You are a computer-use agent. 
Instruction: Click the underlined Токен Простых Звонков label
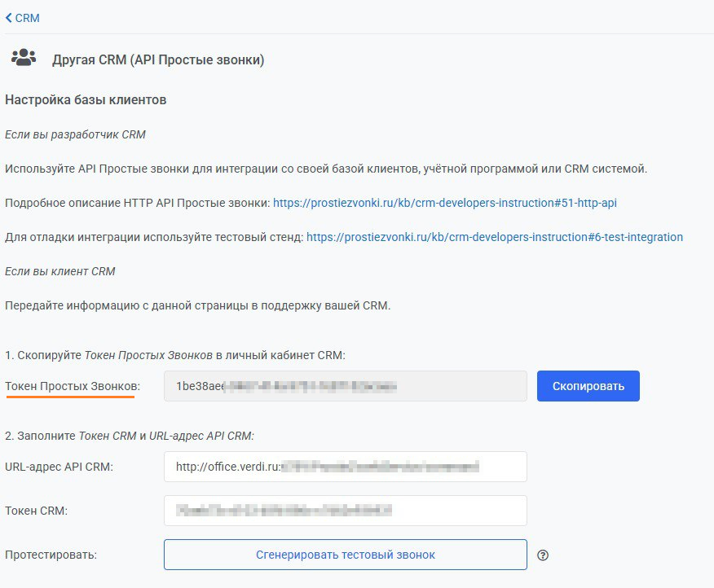tap(72, 386)
